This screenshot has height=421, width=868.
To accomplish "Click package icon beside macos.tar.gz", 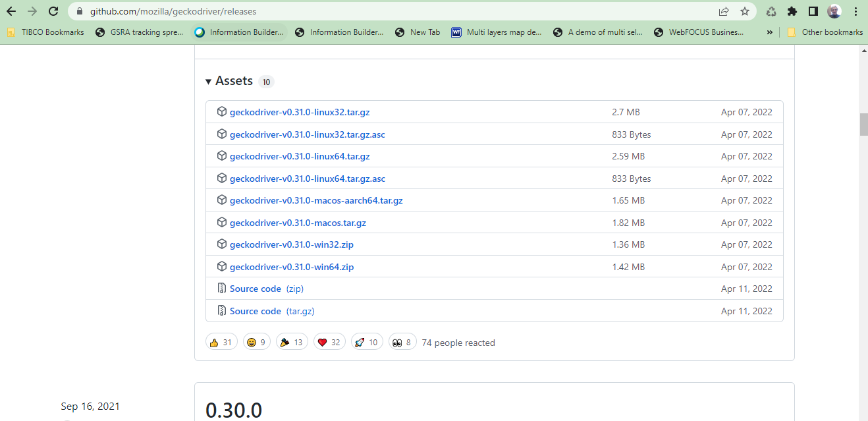I will click(222, 223).
